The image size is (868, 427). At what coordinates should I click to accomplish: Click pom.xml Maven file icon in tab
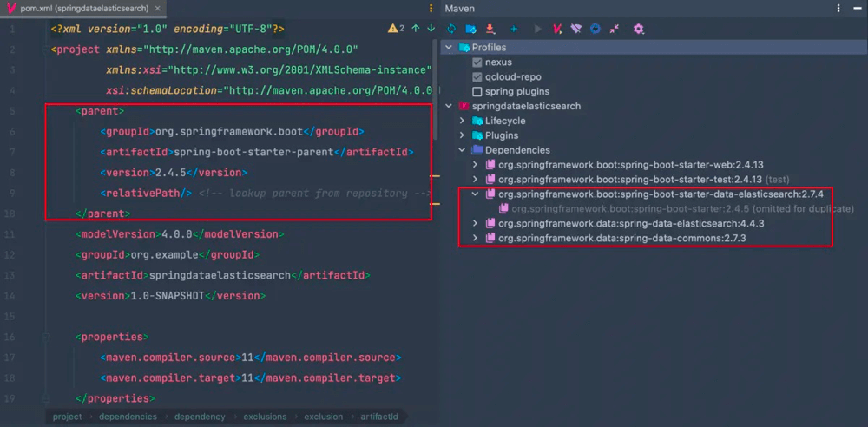click(x=10, y=9)
